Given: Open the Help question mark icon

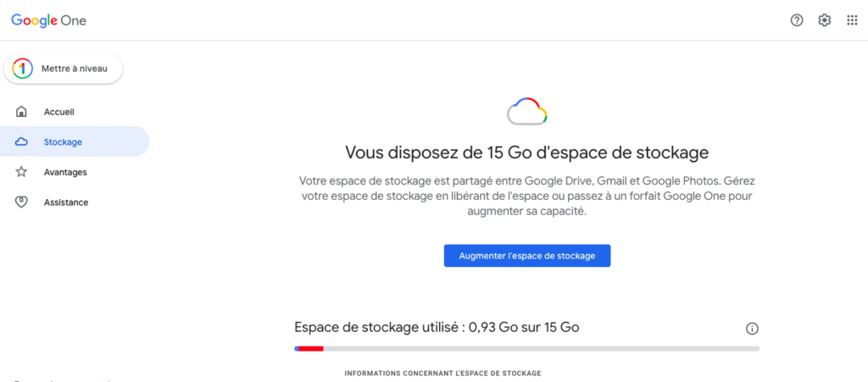Looking at the screenshot, I should click(x=797, y=20).
